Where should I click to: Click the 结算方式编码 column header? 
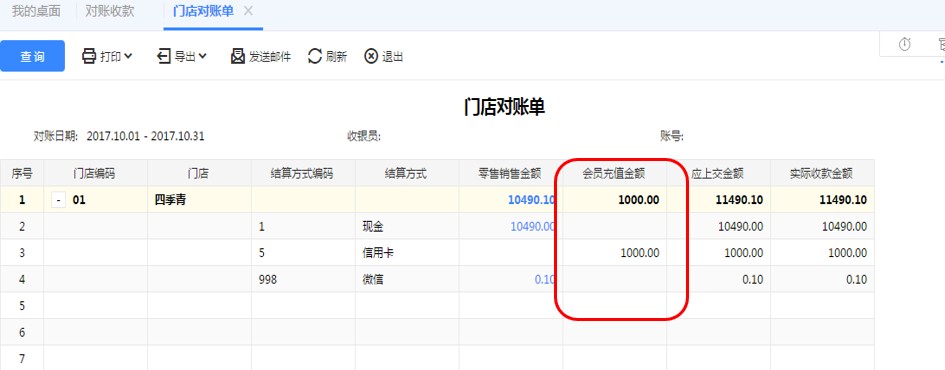point(303,174)
